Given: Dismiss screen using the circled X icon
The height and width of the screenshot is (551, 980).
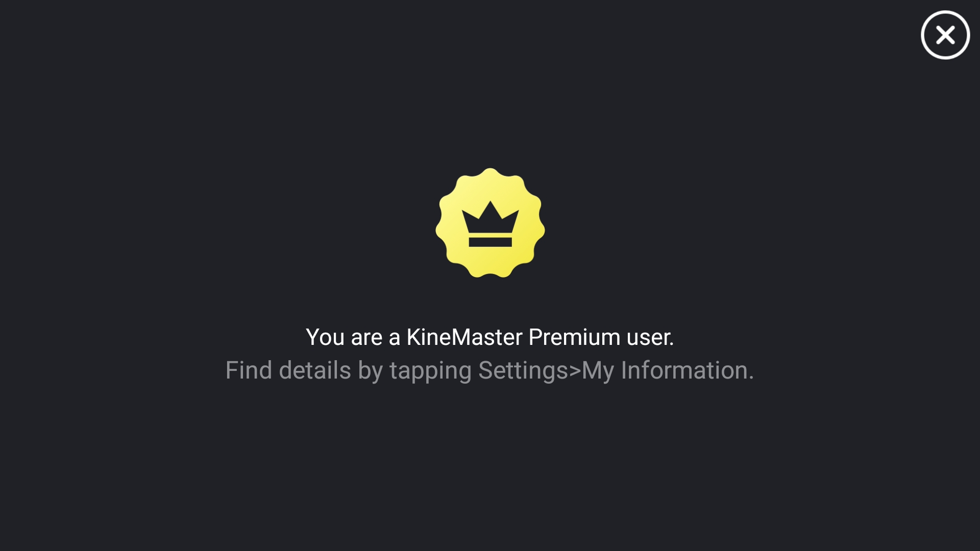Looking at the screenshot, I should pyautogui.click(x=945, y=35).
